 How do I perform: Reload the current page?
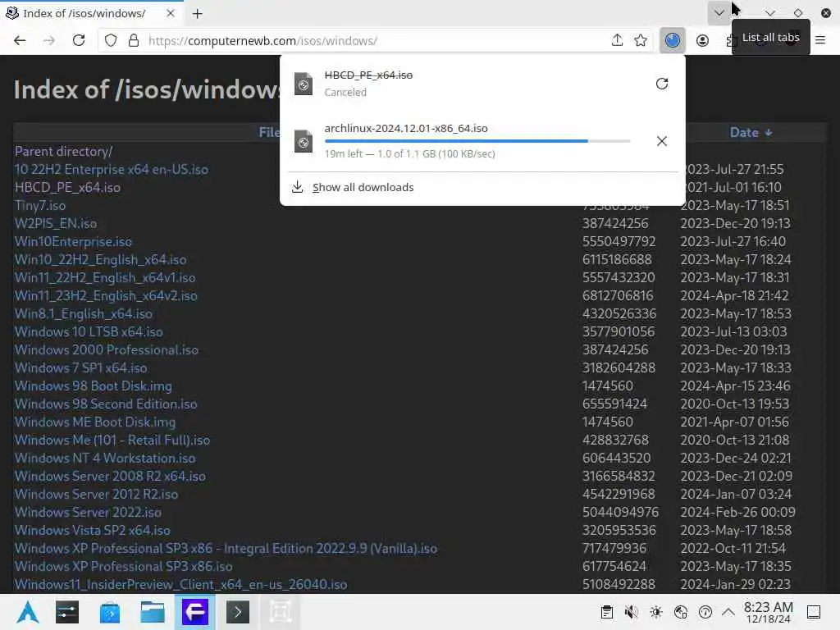pos(79,41)
